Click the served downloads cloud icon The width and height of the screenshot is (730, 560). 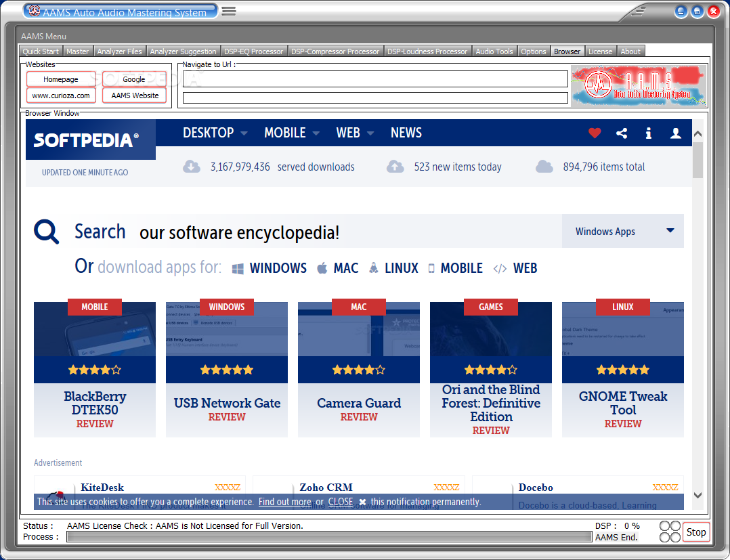pos(192,166)
